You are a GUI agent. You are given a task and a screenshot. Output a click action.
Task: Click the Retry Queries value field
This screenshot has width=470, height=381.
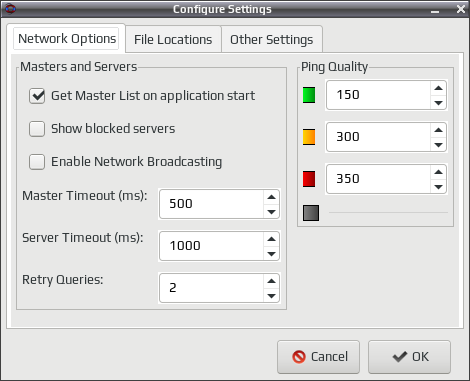(212, 288)
